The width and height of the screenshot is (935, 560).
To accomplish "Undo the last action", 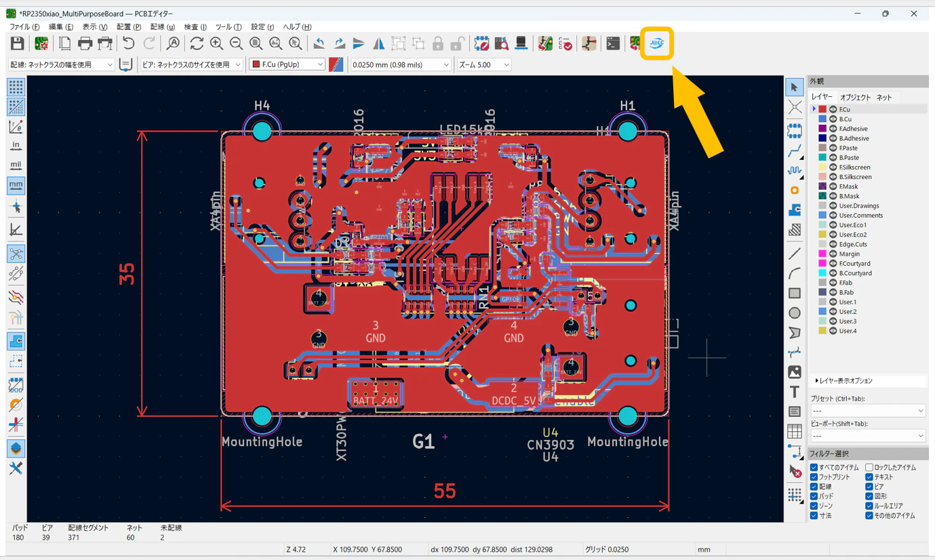I will coord(129,43).
